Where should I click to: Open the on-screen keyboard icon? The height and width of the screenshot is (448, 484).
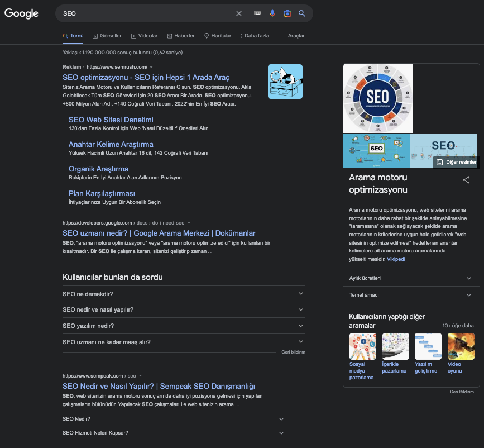[257, 13]
